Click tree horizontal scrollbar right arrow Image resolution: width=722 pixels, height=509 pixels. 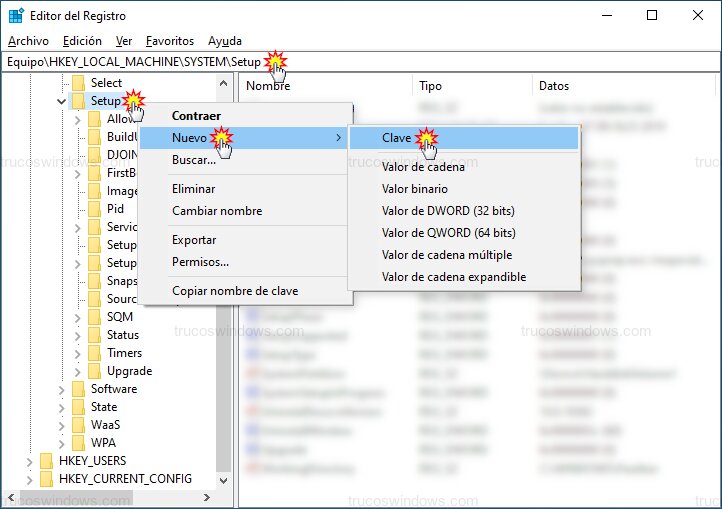coord(207,497)
